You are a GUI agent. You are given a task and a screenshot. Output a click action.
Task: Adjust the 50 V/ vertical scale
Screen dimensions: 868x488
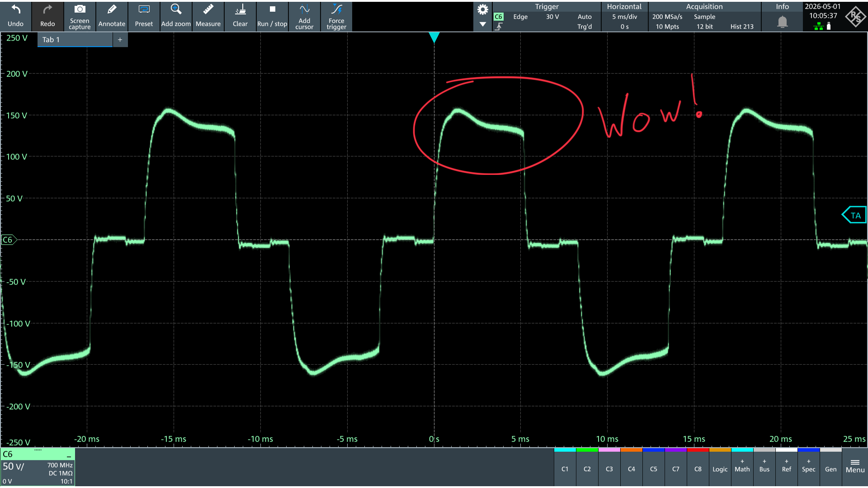[x=14, y=467]
